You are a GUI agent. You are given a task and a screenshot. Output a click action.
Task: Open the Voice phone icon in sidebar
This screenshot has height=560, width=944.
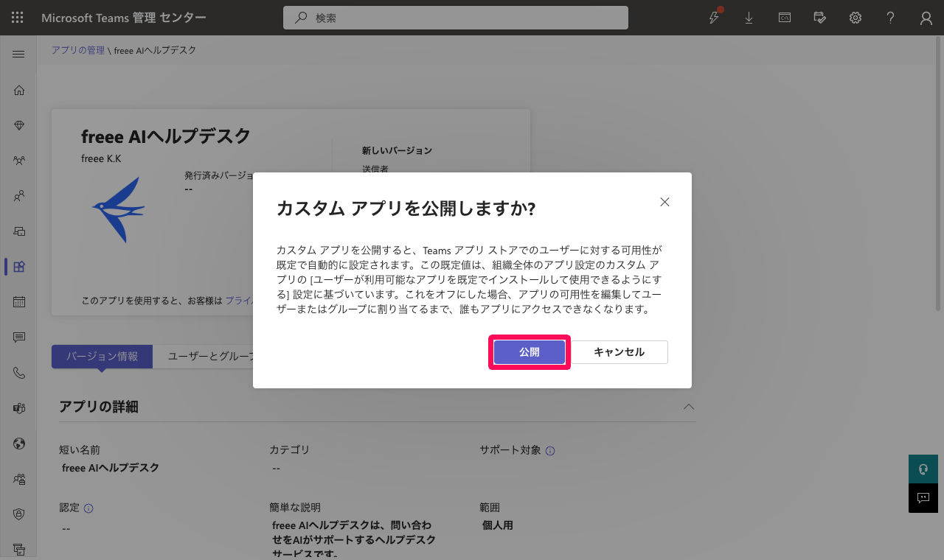(19, 373)
